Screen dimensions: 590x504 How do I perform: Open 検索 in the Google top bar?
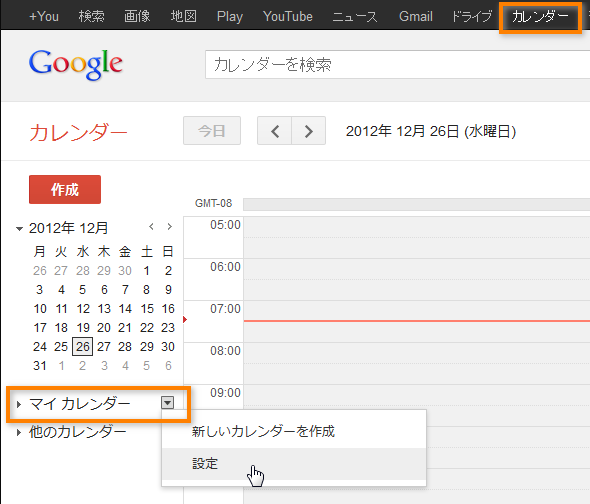(x=91, y=16)
